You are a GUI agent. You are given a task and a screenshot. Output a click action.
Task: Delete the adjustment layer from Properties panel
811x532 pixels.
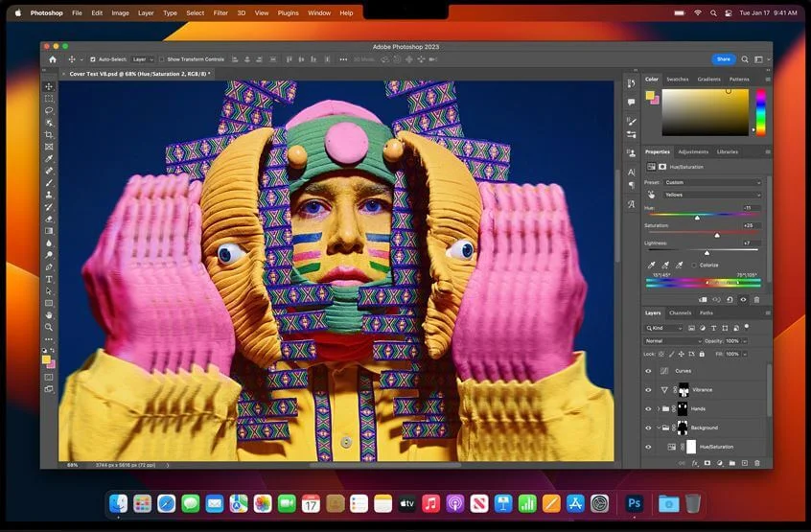coord(756,300)
